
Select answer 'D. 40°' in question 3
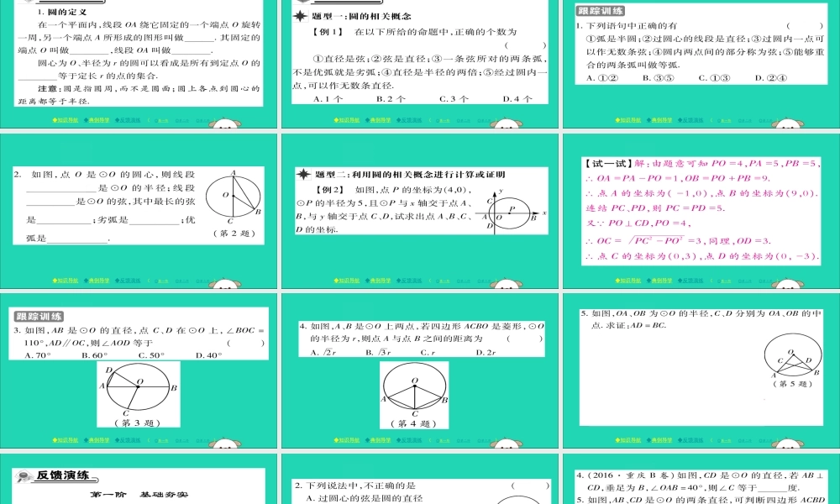pyautogui.click(x=209, y=355)
